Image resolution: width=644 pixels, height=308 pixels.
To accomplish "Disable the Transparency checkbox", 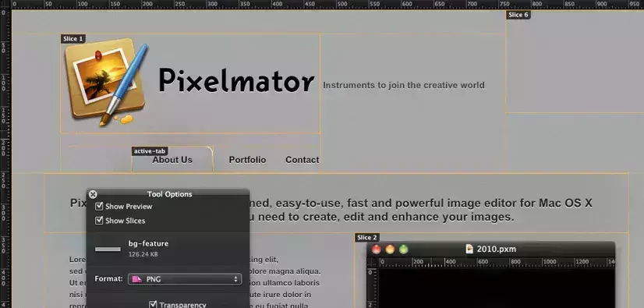I will point(153,304).
